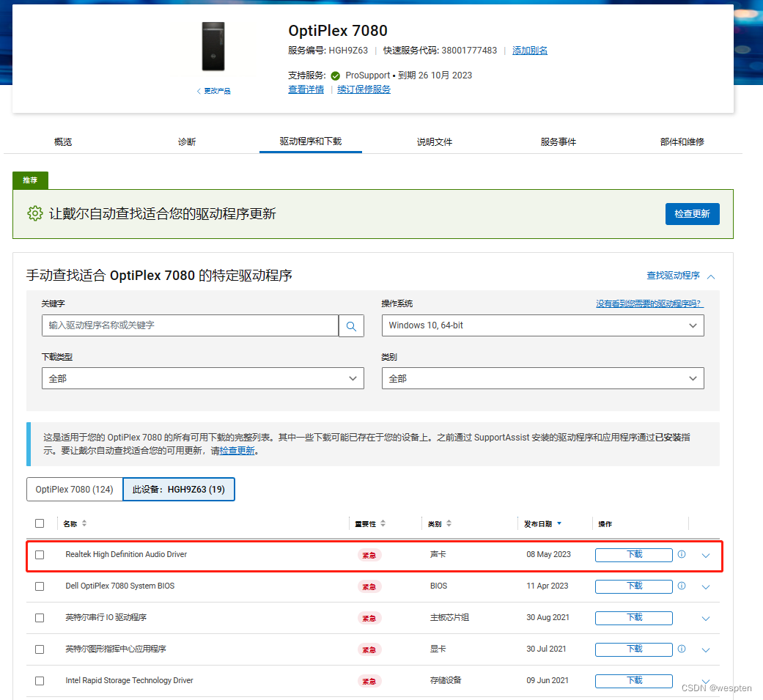The image size is (763, 700).
Task: Click the 08 May 2023 date cell
Action: (548, 554)
